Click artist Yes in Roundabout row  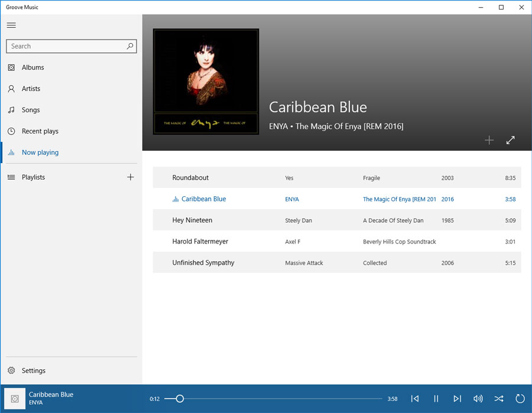click(x=289, y=178)
